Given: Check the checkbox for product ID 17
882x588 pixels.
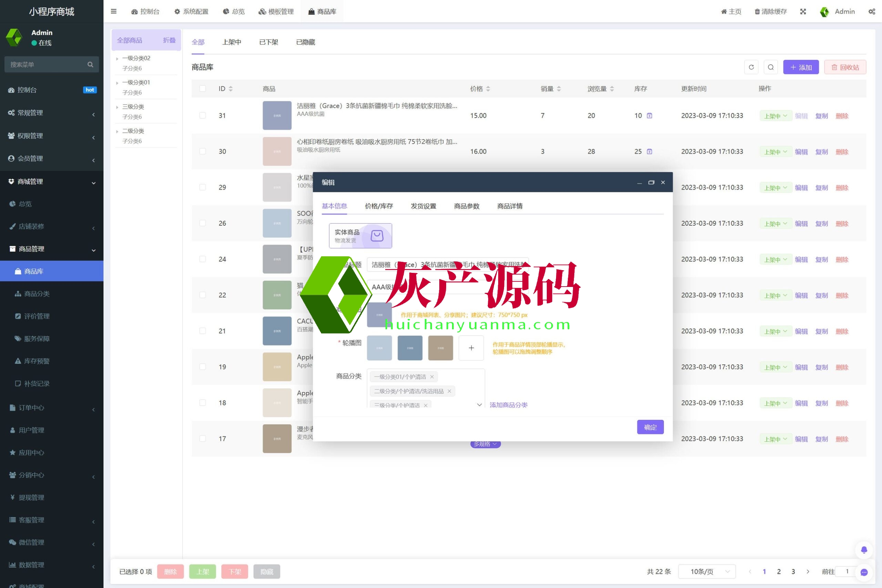Looking at the screenshot, I should (x=203, y=439).
